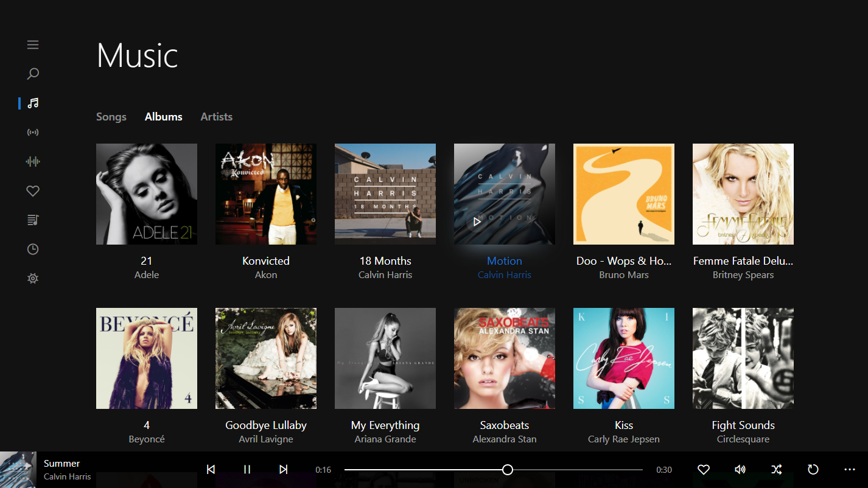
Task: Open the Adele 21 album cover
Action: tap(147, 194)
